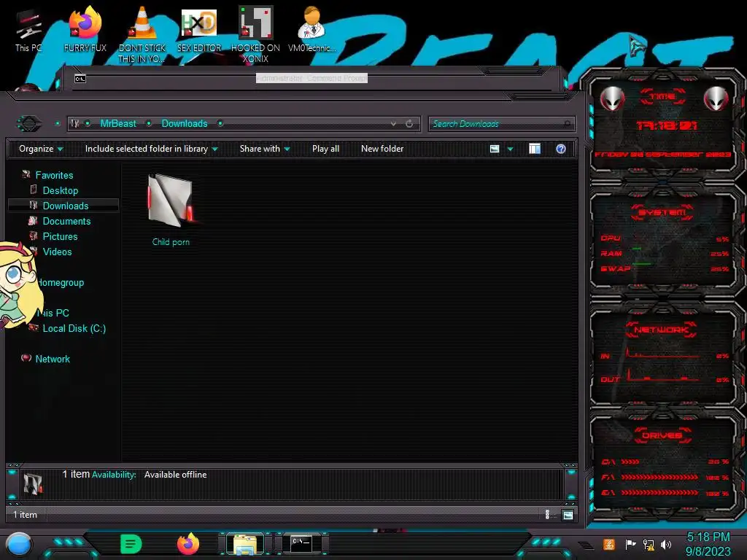This screenshot has width=747, height=560.
Task: Switch to File Explorer on the taskbar
Action: [245, 544]
